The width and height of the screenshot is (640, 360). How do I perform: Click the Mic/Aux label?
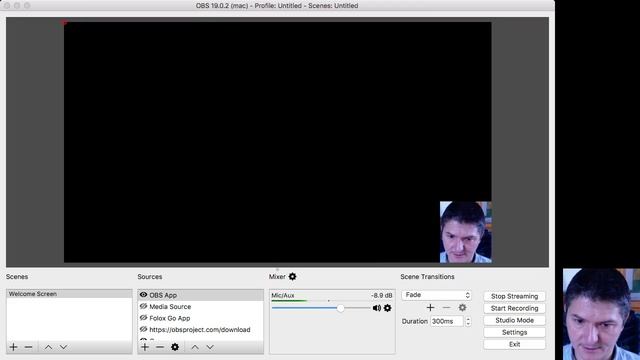(282, 295)
